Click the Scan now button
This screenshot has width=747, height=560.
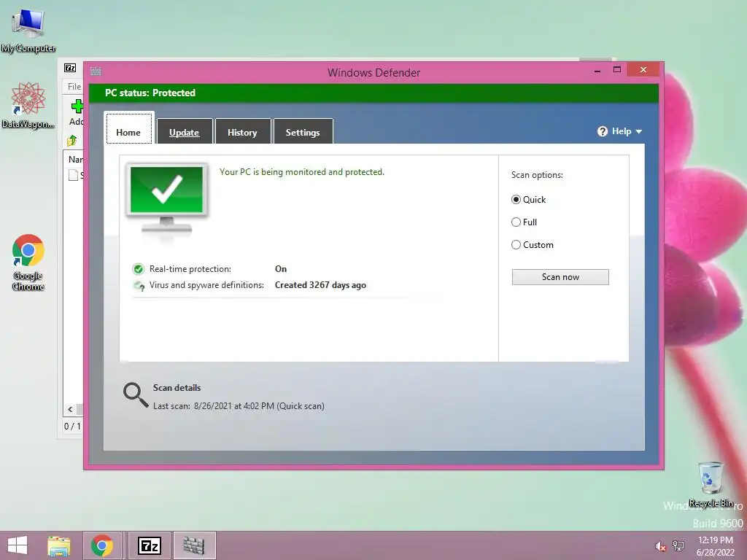[560, 277]
